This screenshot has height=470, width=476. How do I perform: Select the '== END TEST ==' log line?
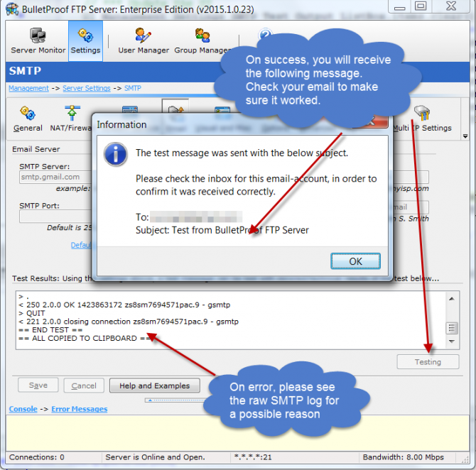tap(50, 330)
